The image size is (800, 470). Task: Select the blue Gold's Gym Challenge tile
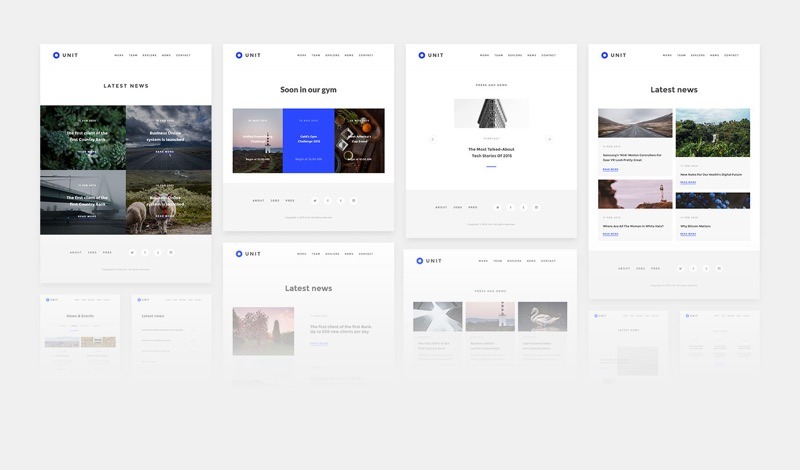click(x=308, y=141)
